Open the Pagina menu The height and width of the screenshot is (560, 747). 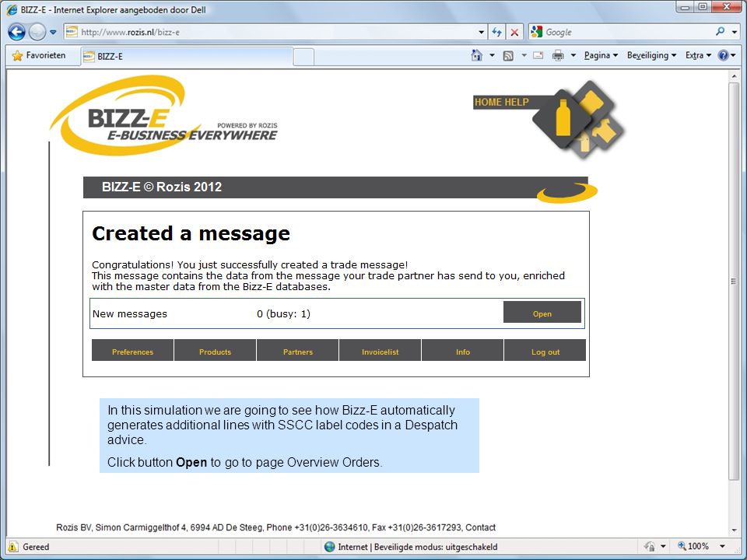(x=601, y=55)
